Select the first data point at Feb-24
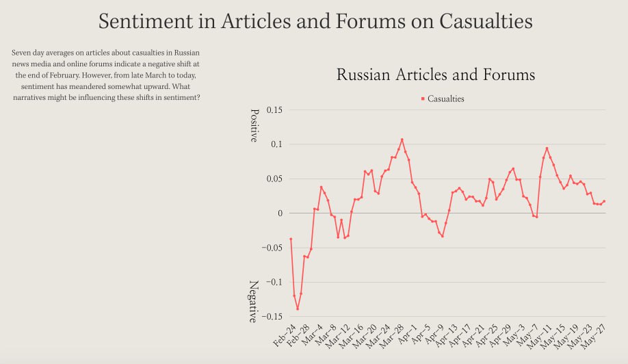The width and height of the screenshot is (628, 364). pos(291,239)
